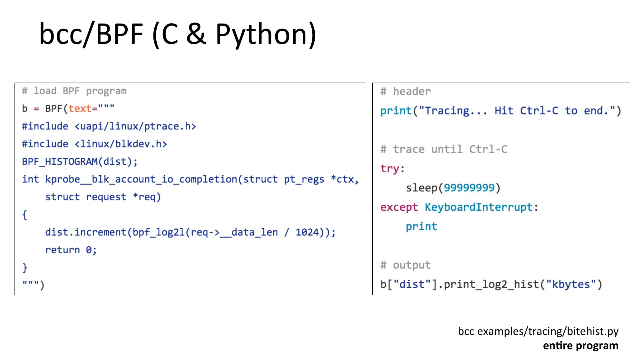Click 'struct request *req)' line
644x363 pixels.
103,197
